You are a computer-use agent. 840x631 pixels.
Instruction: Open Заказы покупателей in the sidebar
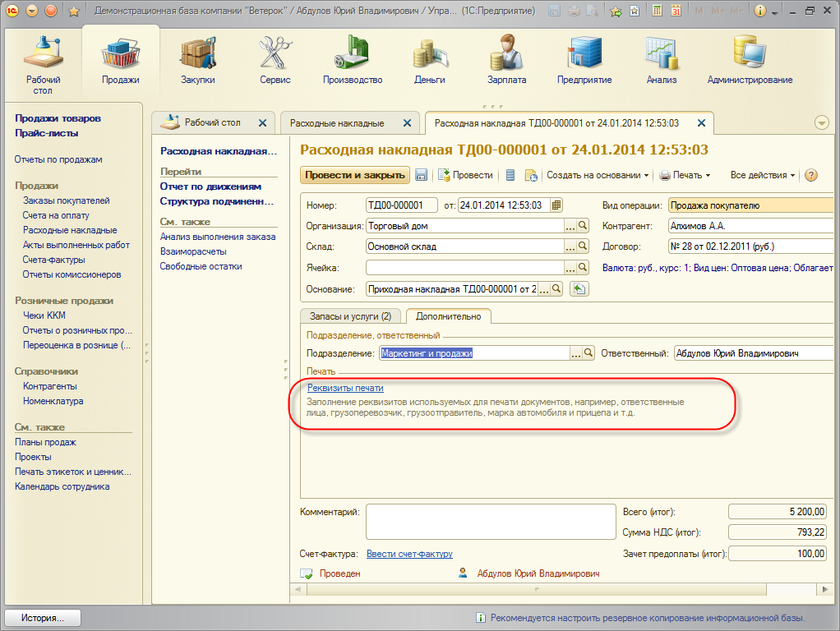67,200
